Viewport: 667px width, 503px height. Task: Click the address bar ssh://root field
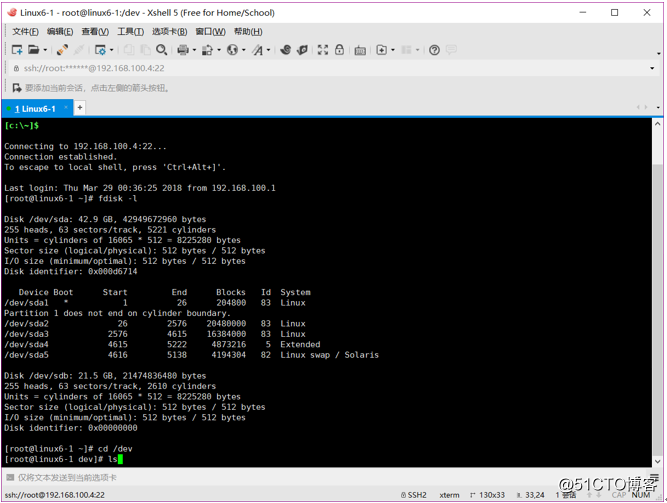tap(328, 68)
